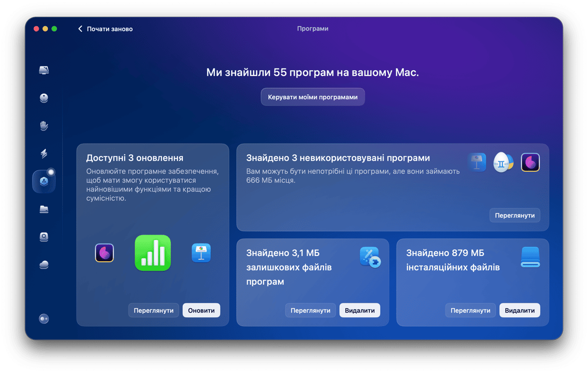The height and width of the screenshot is (373, 588).
Task: Click purple swirl icon in unused apps card
Action: coord(530,162)
